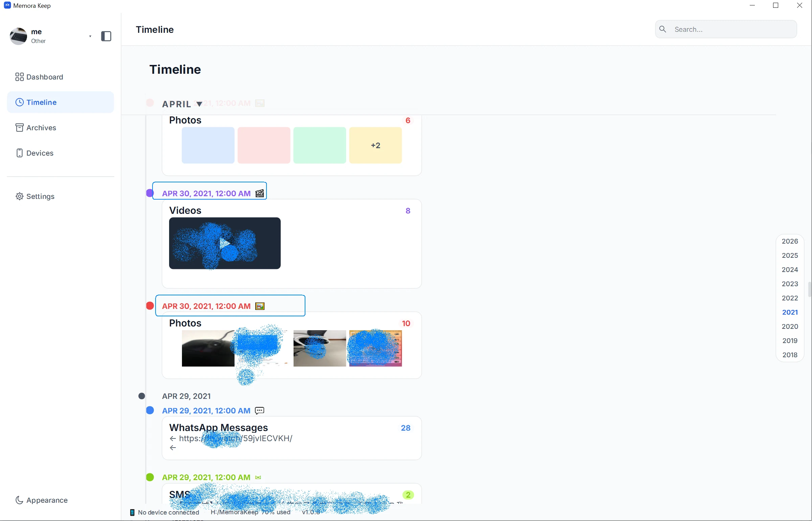
Task: Click the WhatsApp count 28
Action: (x=405, y=428)
